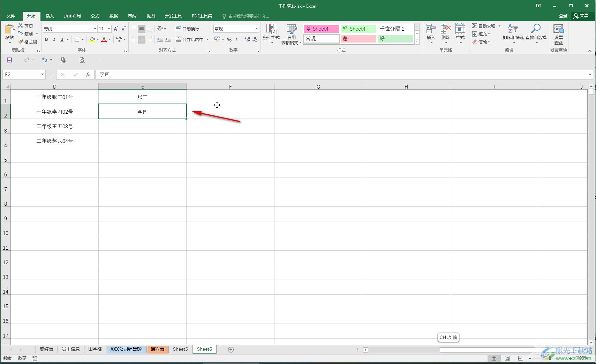Image resolution: width=596 pixels, height=364 pixels.
Task: Undo the last action
Action: pyautogui.click(x=45, y=60)
